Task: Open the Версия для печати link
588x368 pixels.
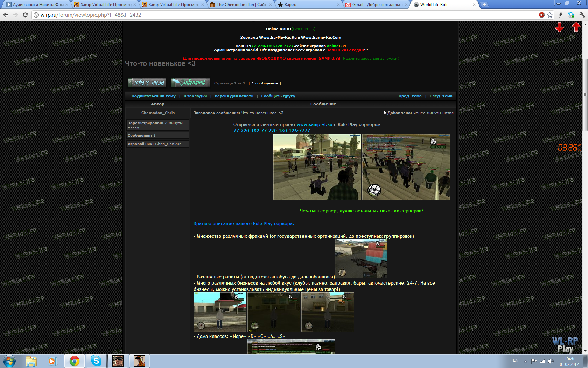Action: pyautogui.click(x=234, y=96)
